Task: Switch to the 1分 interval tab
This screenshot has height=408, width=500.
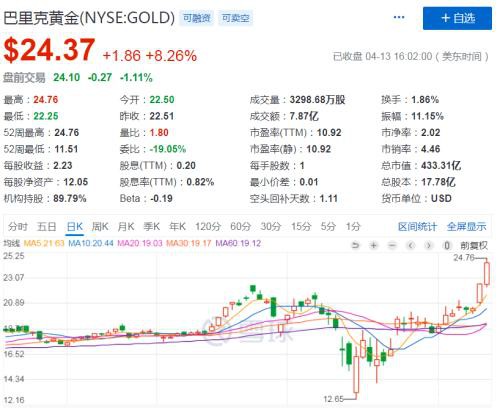Action: [353, 227]
